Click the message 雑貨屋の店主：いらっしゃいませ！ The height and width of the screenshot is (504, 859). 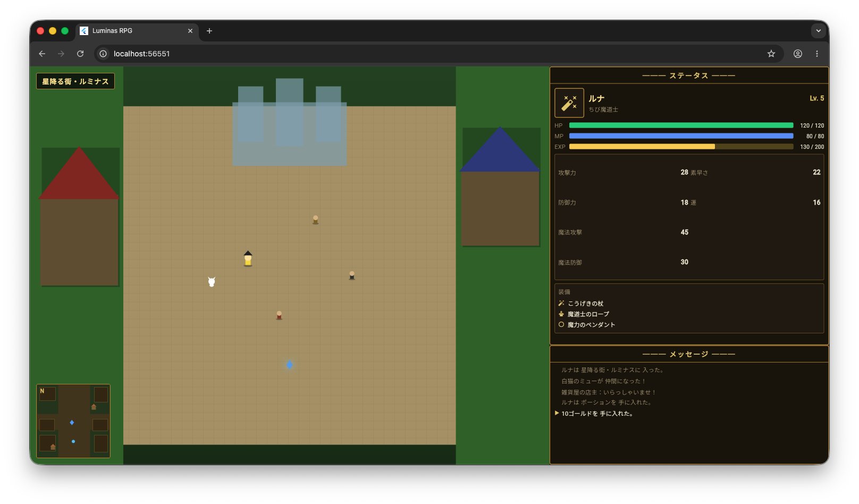point(609,392)
